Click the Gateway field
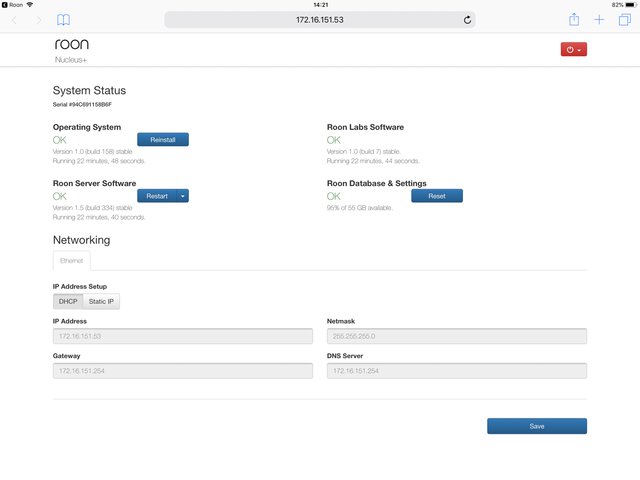640x480 pixels. [182, 371]
